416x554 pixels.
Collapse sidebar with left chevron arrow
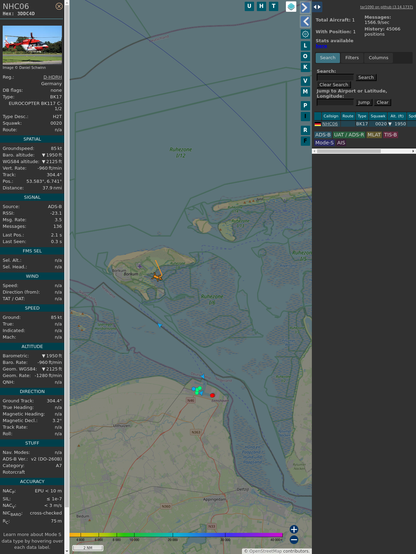pyautogui.click(x=305, y=22)
